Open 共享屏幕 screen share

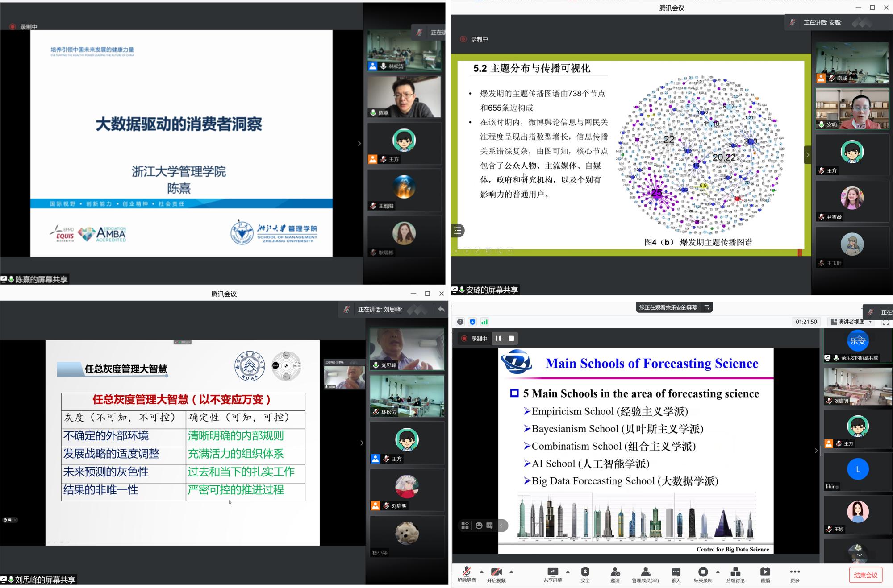pos(553,572)
